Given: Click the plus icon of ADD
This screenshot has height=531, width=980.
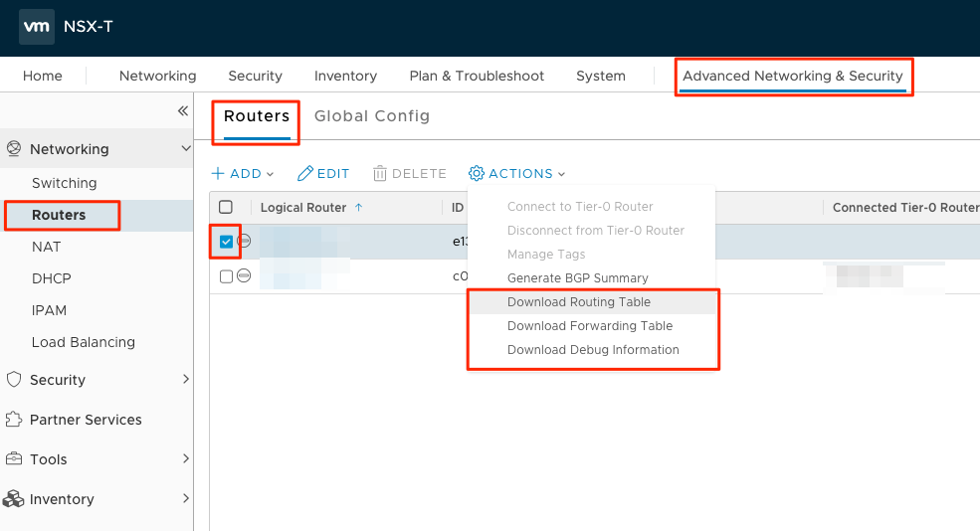Looking at the screenshot, I should pos(218,173).
